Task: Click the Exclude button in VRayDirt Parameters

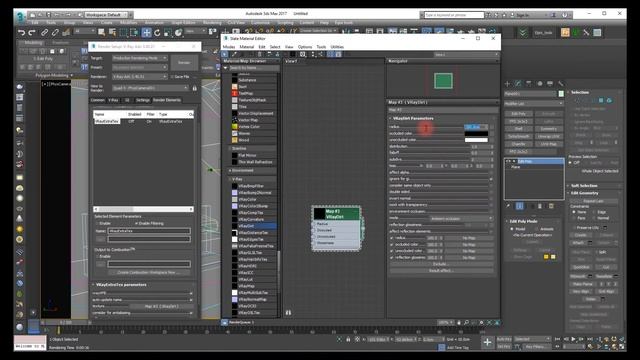Action: [x=441, y=264]
